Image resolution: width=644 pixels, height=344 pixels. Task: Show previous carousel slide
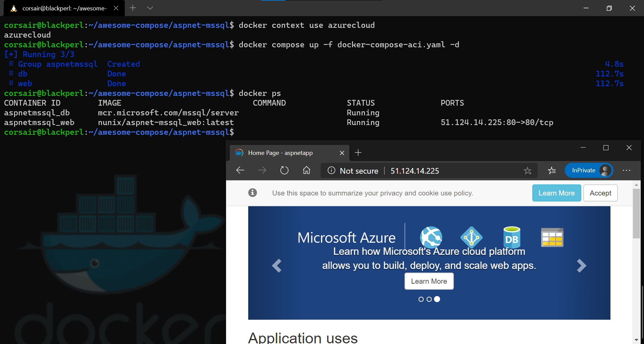pyautogui.click(x=277, y=266)
